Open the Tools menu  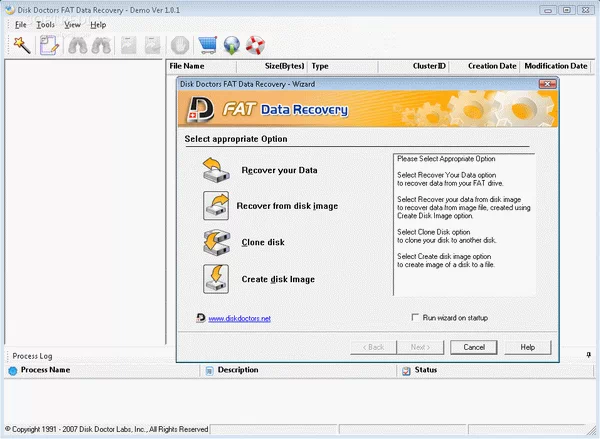[46, 24]
